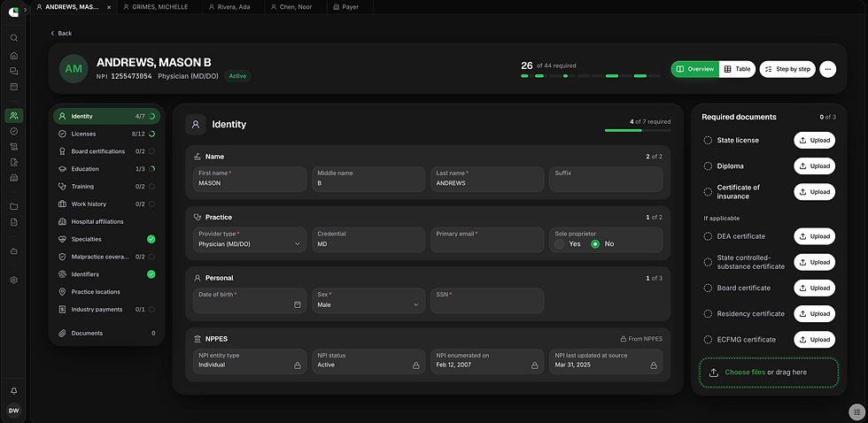Open Education section
Viewport: 868px width, 423px height.
pos(106,169)
